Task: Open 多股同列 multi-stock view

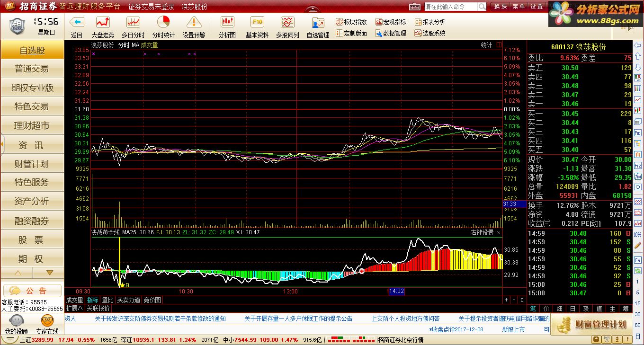Action: [x=287, y=27]
